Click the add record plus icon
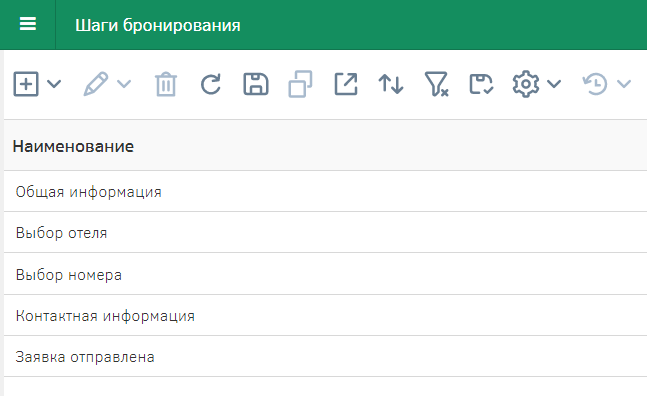Image resolution: width=647 pixels, height=396 pixels. [26, 84]
